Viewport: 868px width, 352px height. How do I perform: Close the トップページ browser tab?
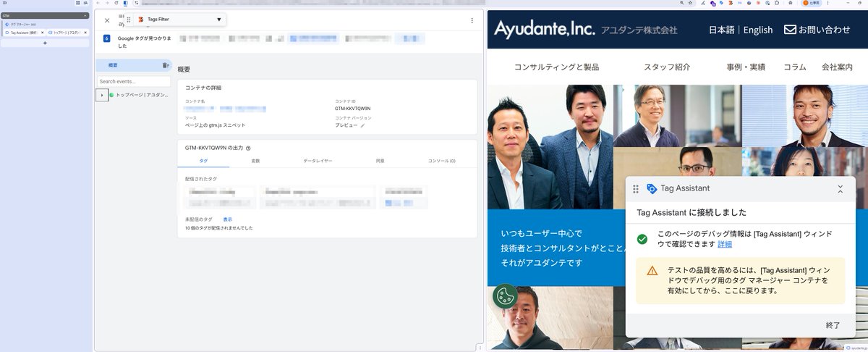pos(87,33)
